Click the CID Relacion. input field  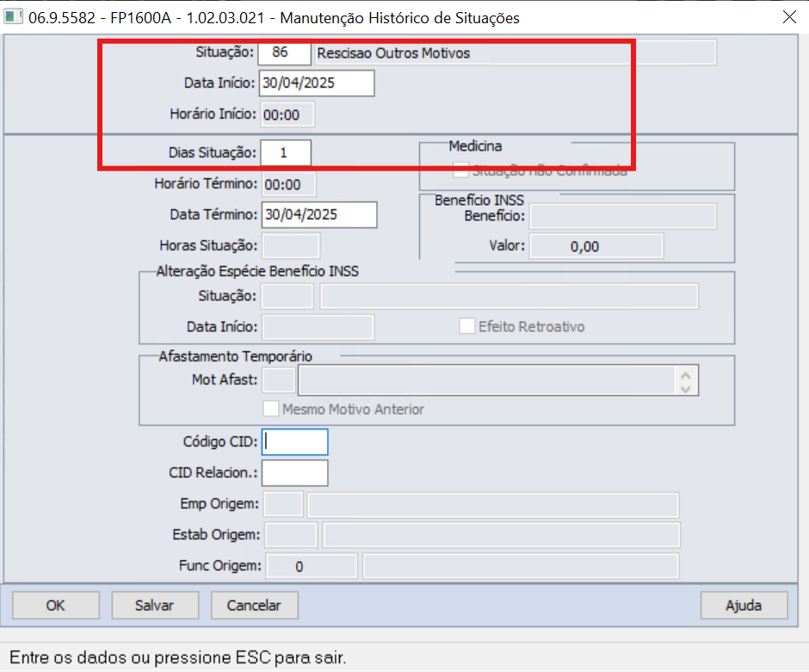click(x=294, y=473)
